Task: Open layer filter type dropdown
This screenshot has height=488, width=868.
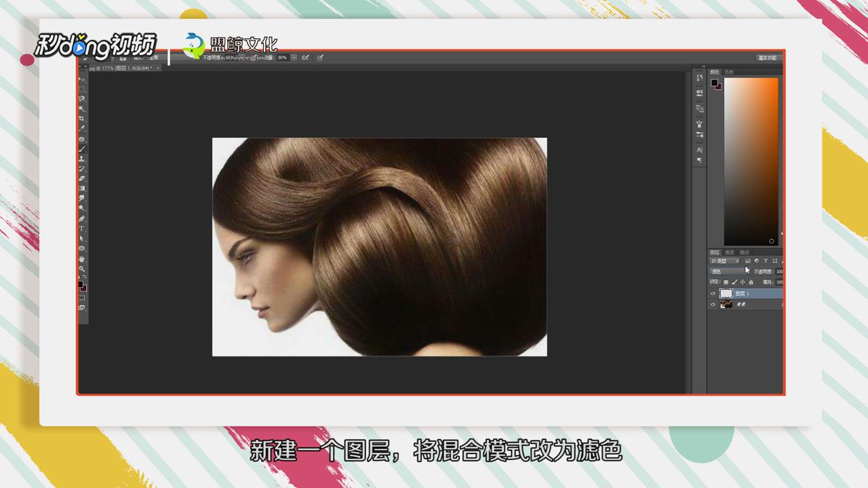Action: 725,260
